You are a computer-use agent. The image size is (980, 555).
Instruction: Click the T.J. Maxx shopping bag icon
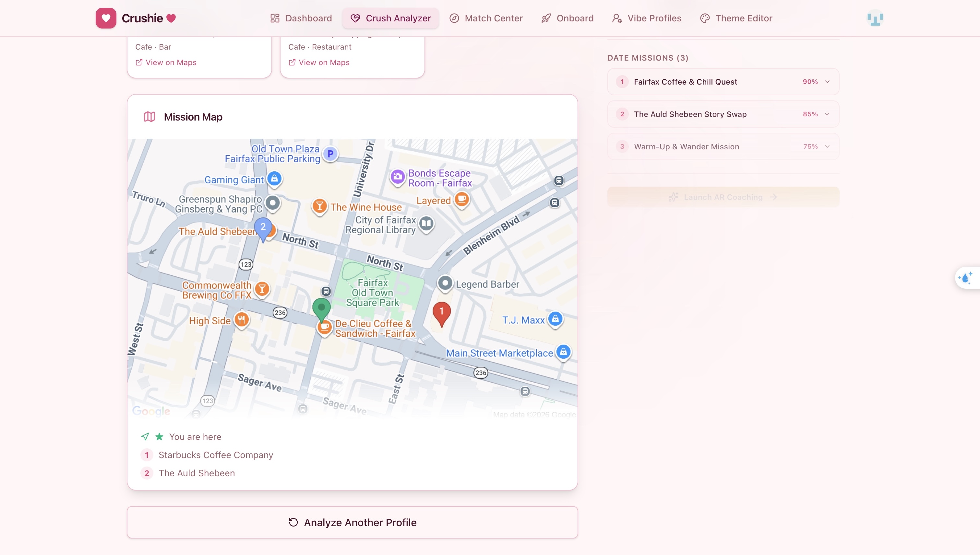(555, 319)
